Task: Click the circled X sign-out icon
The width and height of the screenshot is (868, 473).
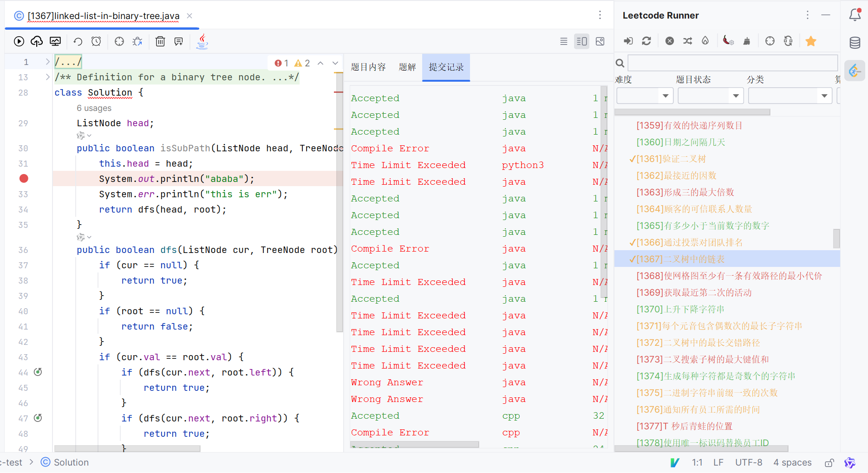Action: pos(670,41)
